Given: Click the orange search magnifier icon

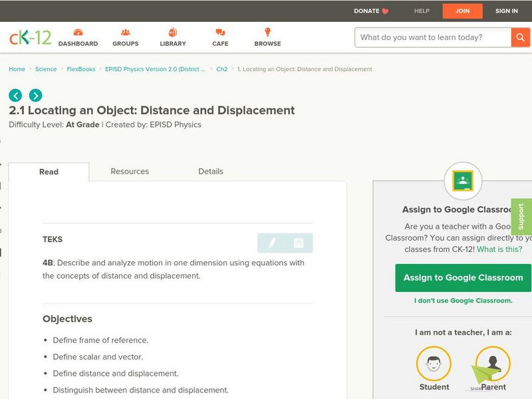Looking at the screenshot, I should (520, 37).
